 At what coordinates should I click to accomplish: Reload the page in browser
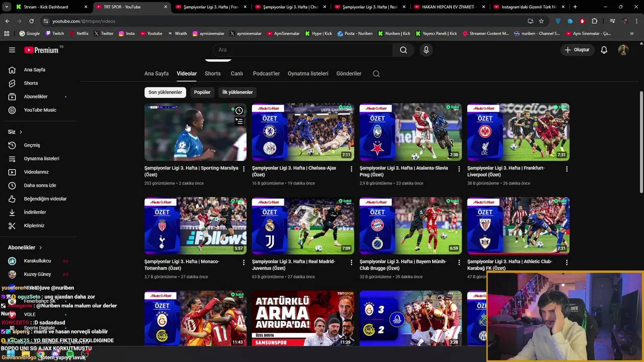point(31,21)
